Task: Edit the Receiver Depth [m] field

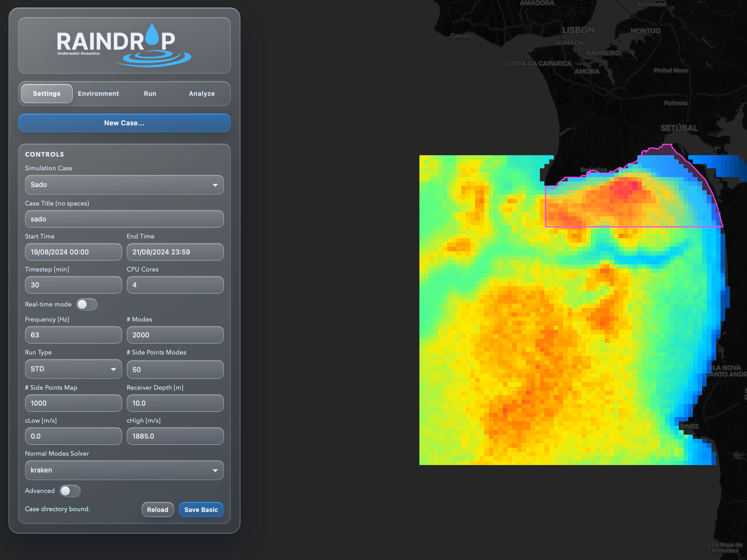Action: (x=175, y=403)
